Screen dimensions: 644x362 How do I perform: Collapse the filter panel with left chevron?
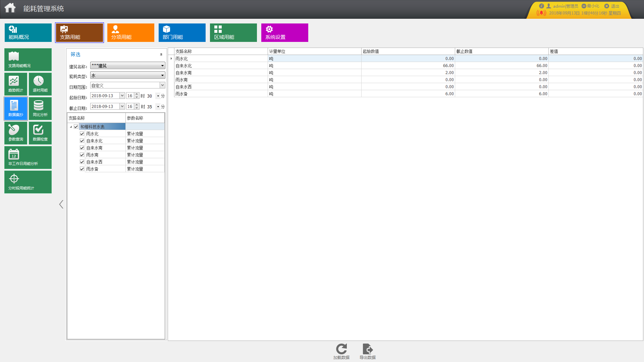tap(61, 204)
